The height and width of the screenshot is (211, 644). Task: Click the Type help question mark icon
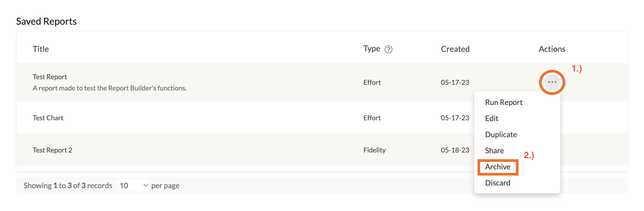[x=388, y=49]
